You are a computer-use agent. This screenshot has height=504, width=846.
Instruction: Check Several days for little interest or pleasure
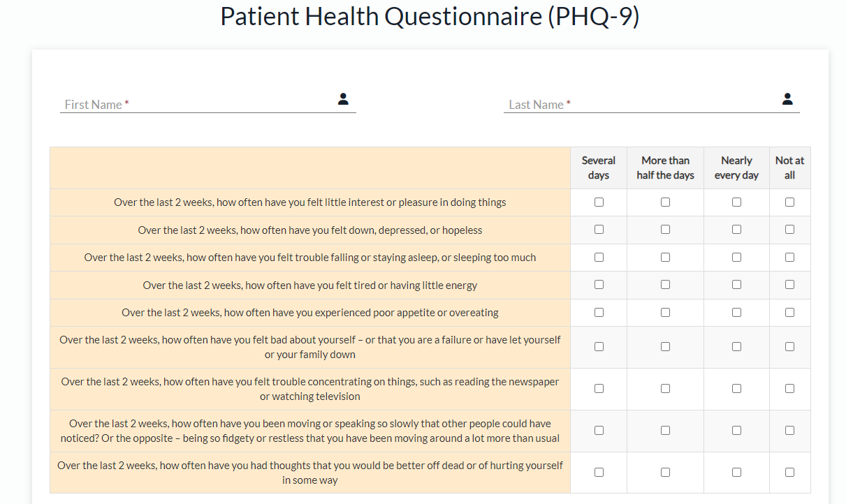(x=599, y=202)
